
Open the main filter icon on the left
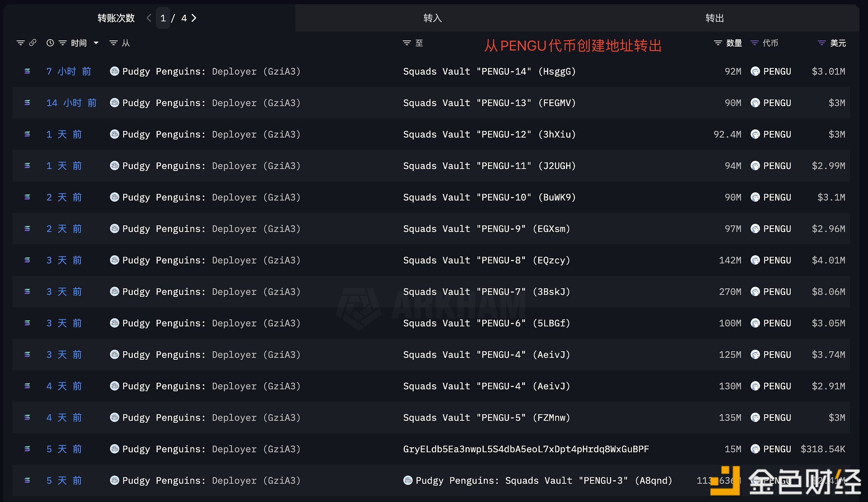pos(20,43)
